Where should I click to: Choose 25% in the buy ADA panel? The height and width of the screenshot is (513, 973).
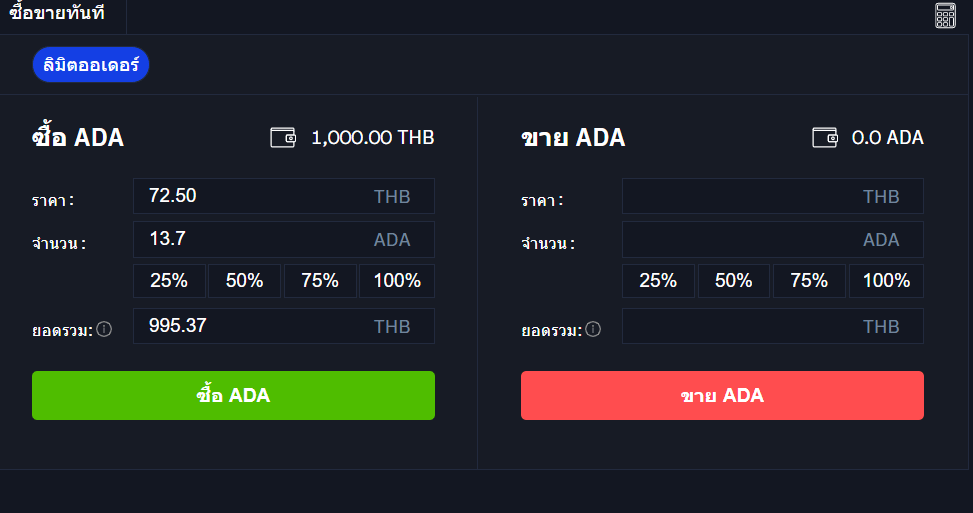[169, 281]
